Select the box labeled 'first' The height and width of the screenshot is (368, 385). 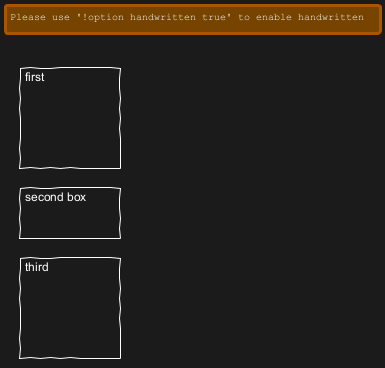point(70,118)
